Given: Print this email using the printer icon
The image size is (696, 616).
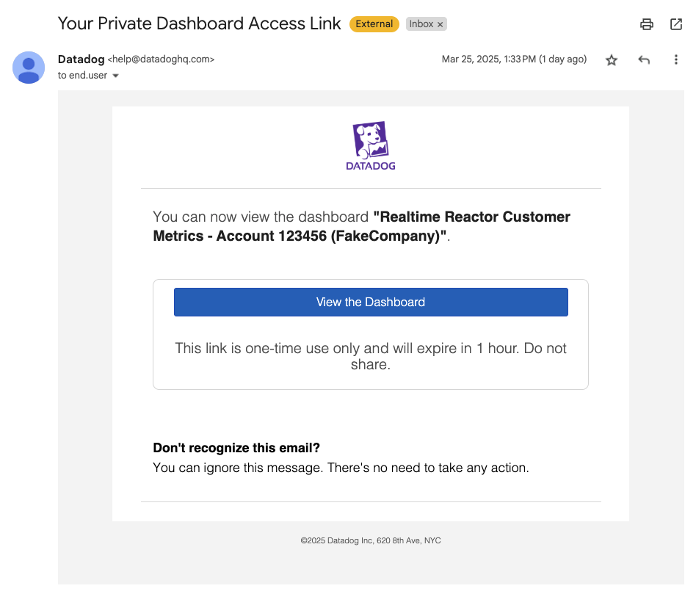Looking at the screenshot, I should tap(647, 24).
